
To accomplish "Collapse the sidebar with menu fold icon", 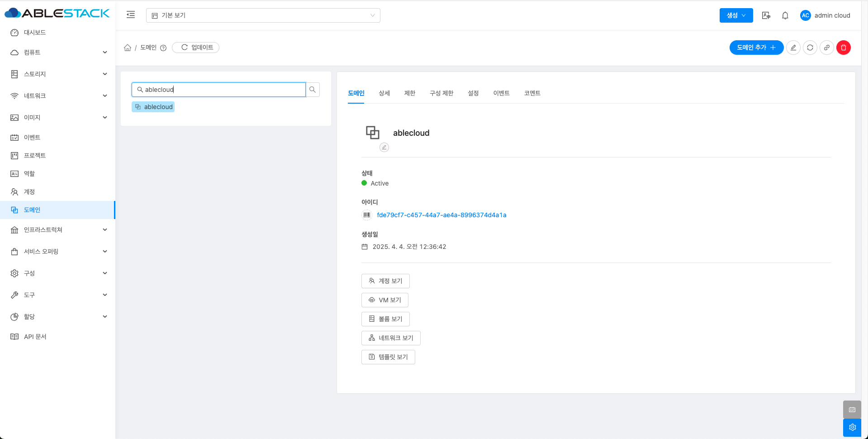I will tap(131, 15).
